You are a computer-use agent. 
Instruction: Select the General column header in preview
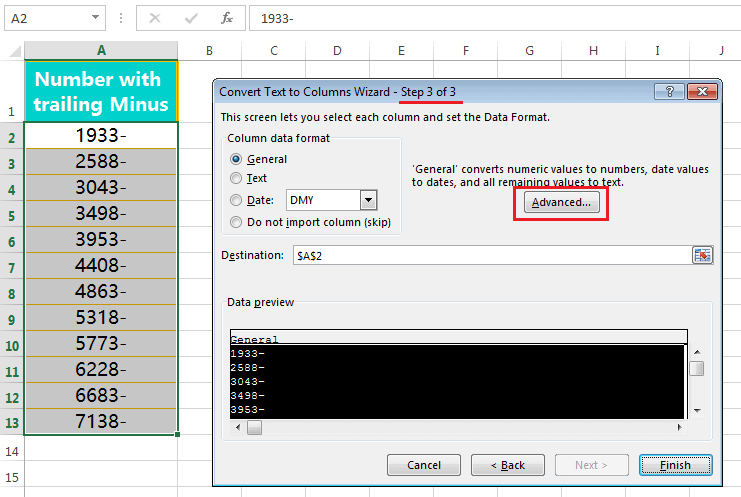458,338
